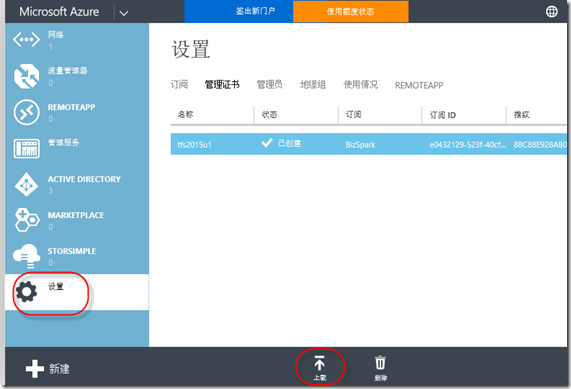571x389 pixels.
Task: Switch to the REMOTEAPP tab
Action: point(419,85)
